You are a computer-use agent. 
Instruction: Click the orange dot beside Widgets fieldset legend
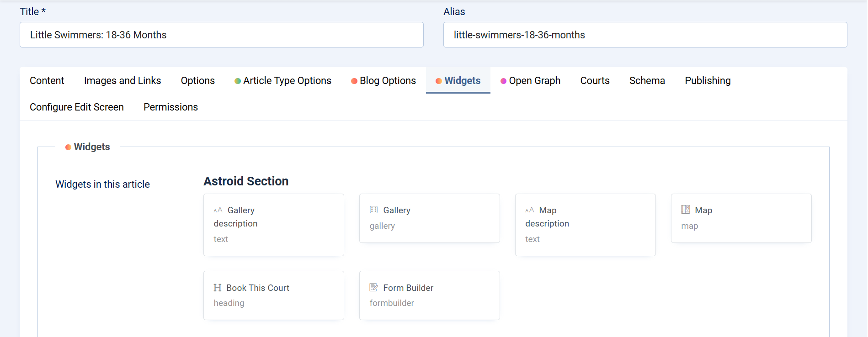(68, 147)
